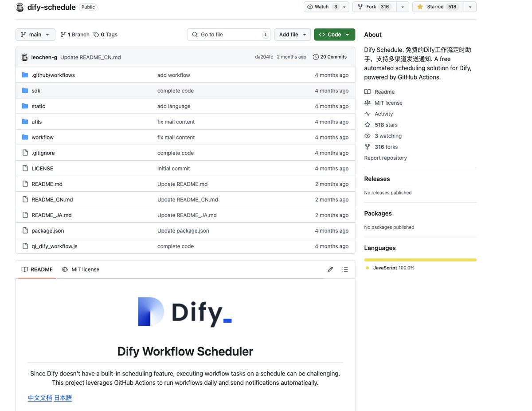Open the README outline list icon
Viewport: 532px width, 411px height.
345,269
